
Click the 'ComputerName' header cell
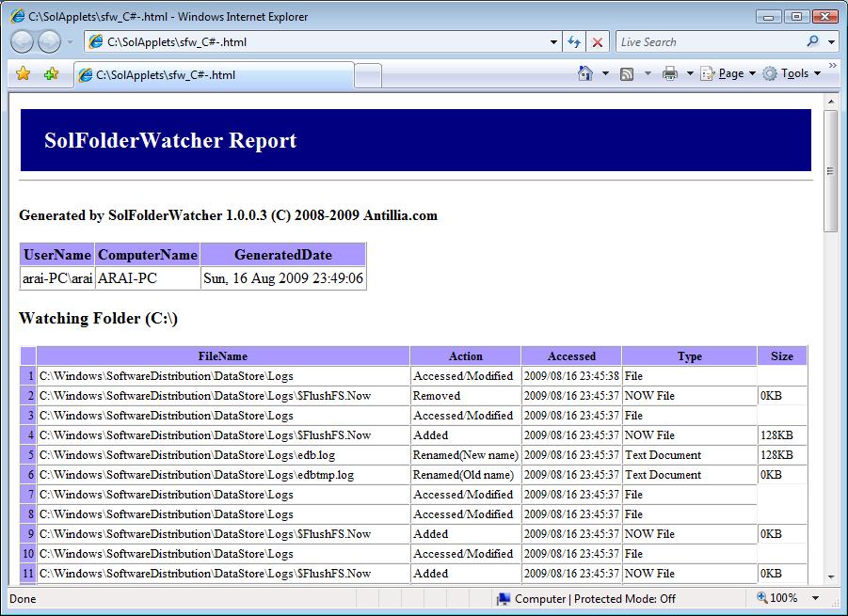point(148,255)
